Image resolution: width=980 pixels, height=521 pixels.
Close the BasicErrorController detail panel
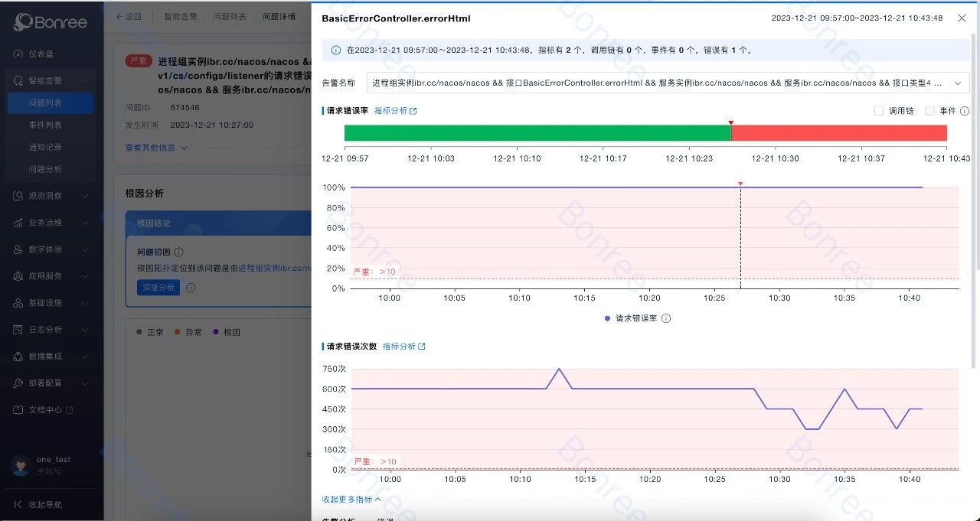[x=962, y=18]
